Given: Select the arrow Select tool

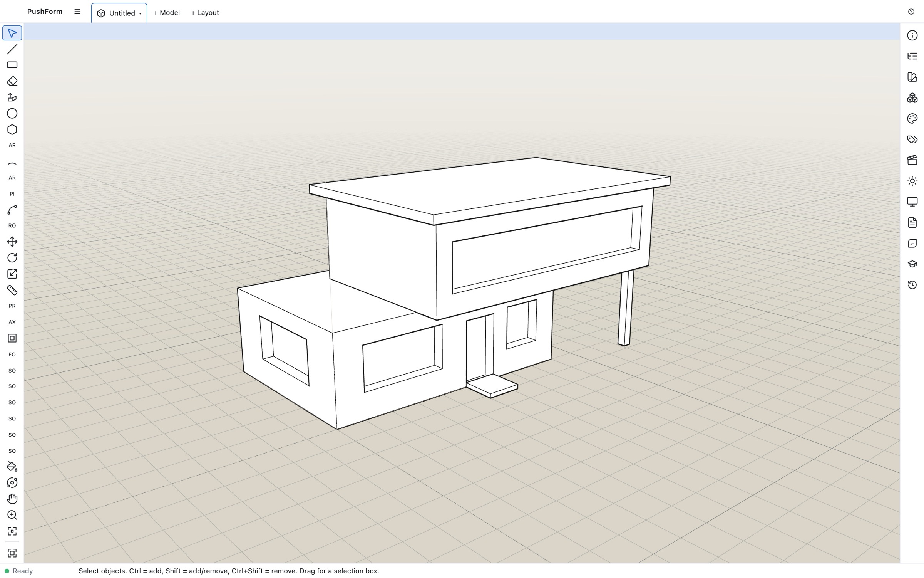Looking at the screenshot, I should pos(12,33).
